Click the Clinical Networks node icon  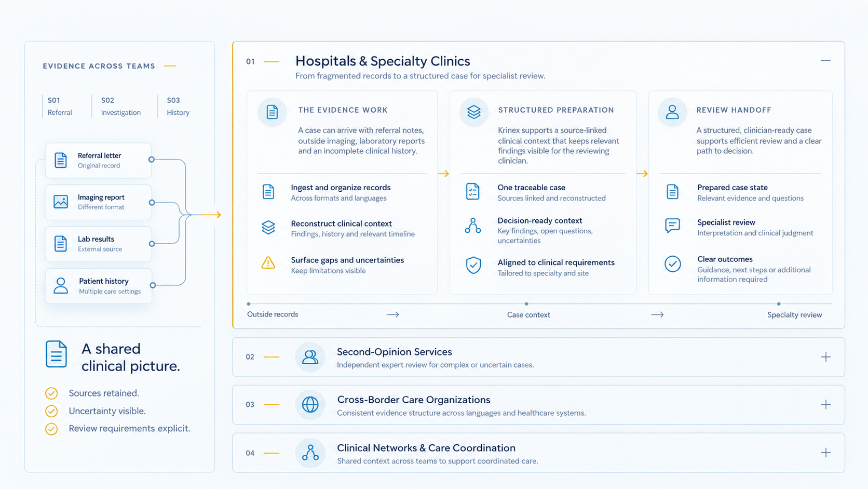(310, 453)
